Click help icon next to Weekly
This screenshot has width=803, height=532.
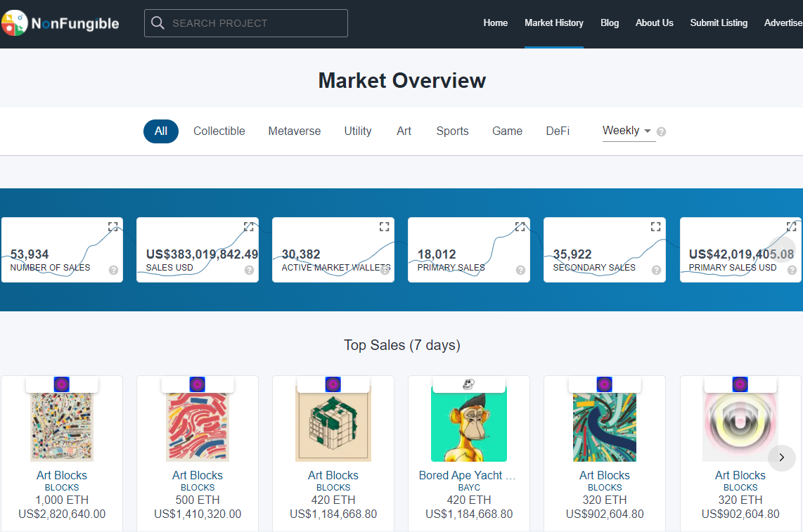point(661,131)
